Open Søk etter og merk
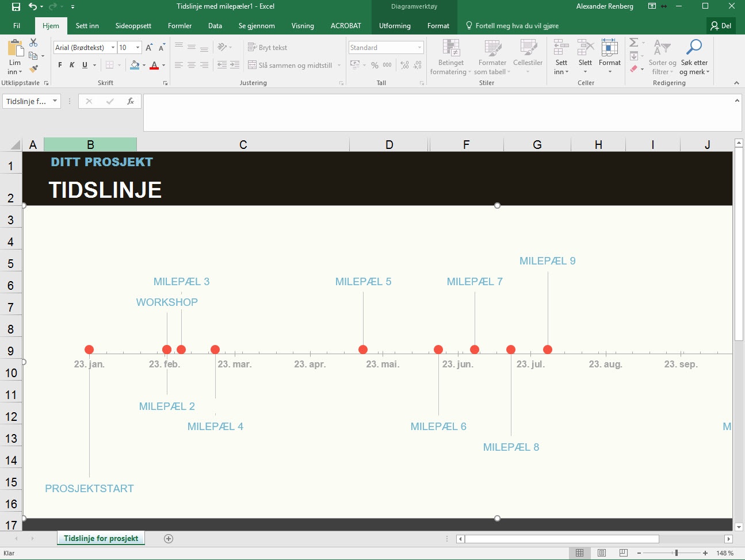This screenshot has height=560, width=745. tap(694, 57)
